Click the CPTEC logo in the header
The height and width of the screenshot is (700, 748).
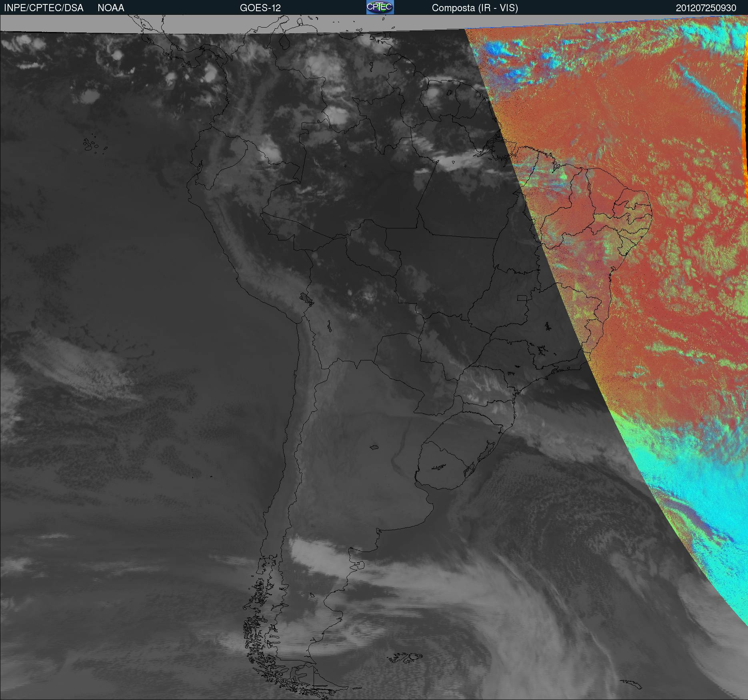tap(380, 7)
